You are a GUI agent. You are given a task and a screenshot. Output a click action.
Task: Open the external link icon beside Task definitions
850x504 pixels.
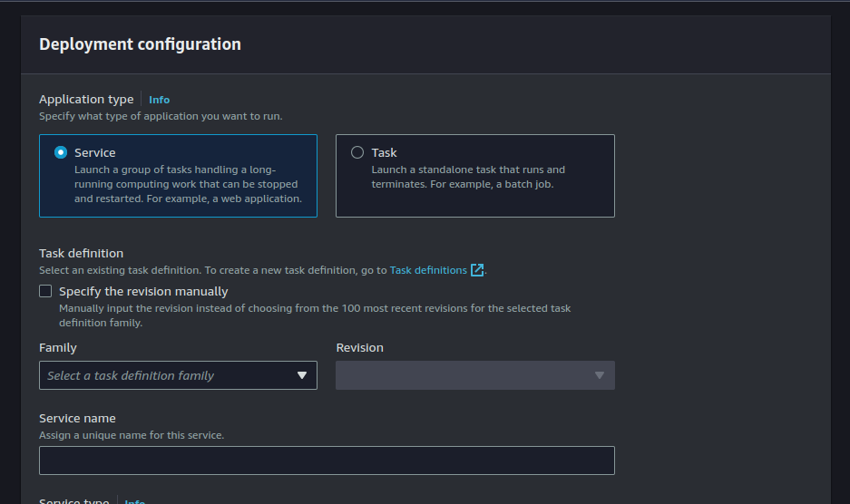[477, 270]
